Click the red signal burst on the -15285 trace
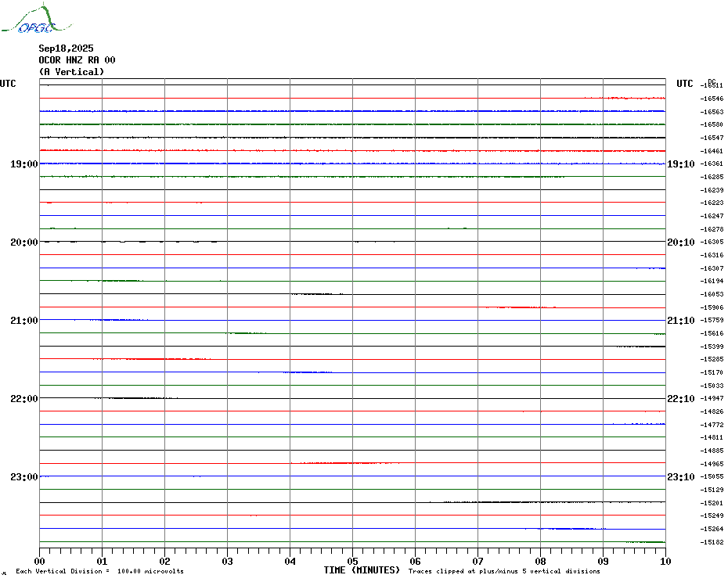The image size is (728, 582). point(153,359)
